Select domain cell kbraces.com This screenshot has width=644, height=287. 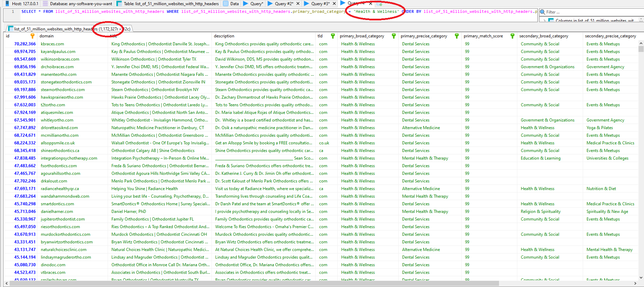[x=73, y=44]
